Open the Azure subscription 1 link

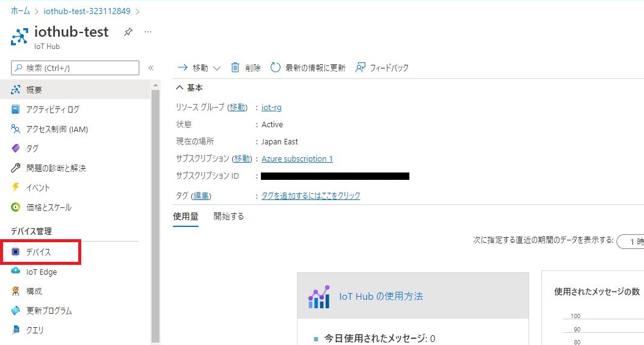tap(298, 158)
